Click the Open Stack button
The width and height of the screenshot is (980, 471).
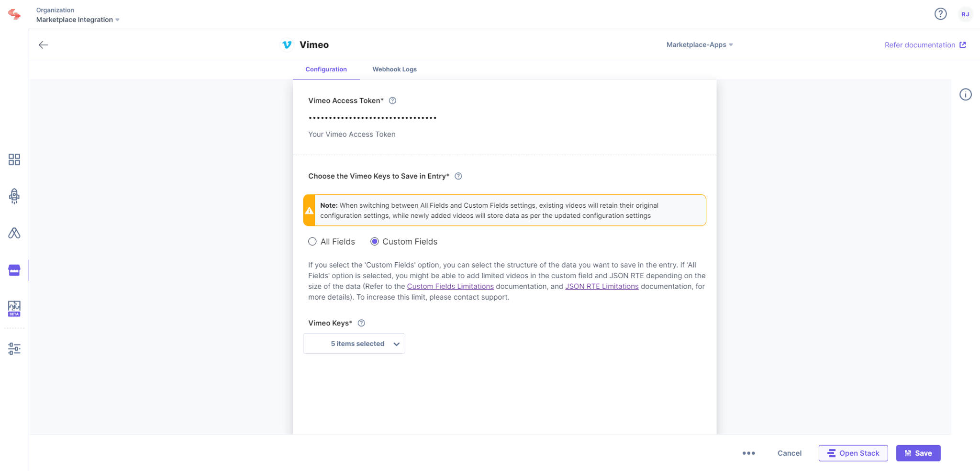click(x=853, y=453)
